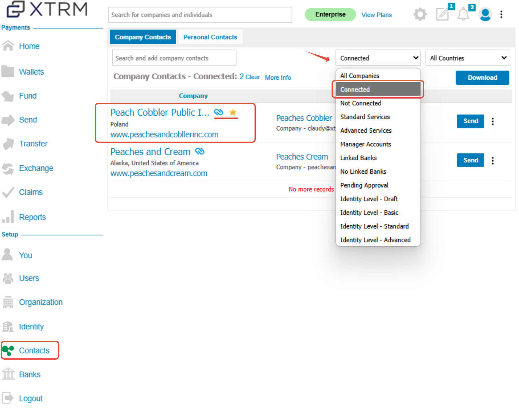
Task: Click the Fund sidebar icon
Action: [x=8, y=96]
